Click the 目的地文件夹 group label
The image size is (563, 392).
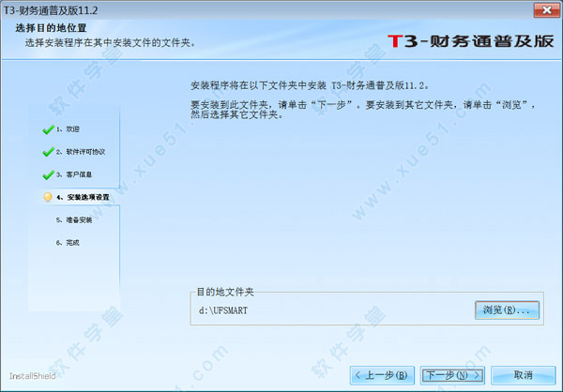[225, 292]
